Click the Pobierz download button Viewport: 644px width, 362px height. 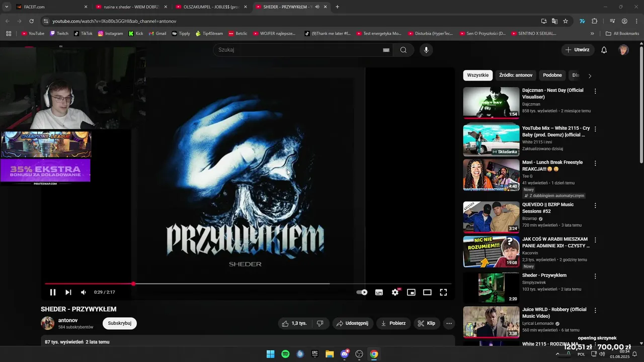[393, 323]
